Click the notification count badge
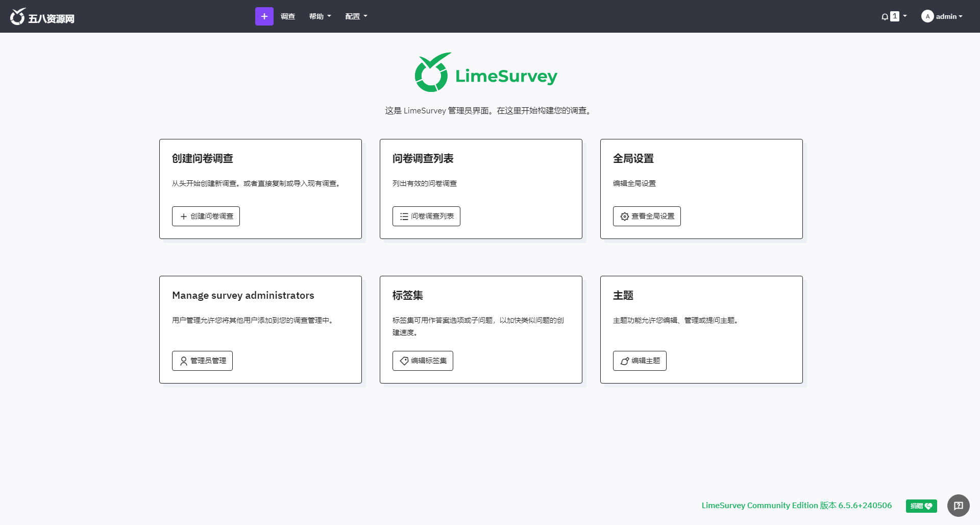Image resolution: width=980 pixels, height=525 pixels. point(895,16)
